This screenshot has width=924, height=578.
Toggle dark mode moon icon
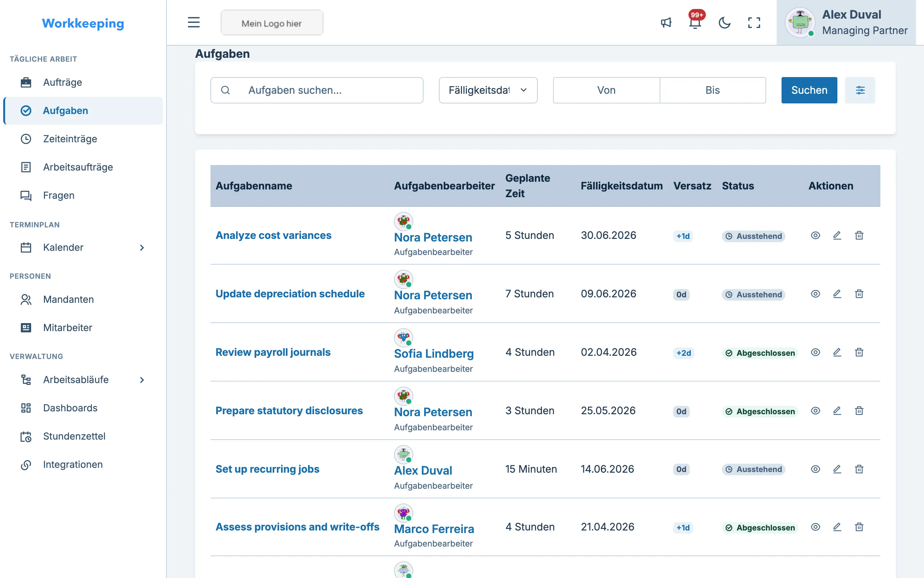pos(724,22)
